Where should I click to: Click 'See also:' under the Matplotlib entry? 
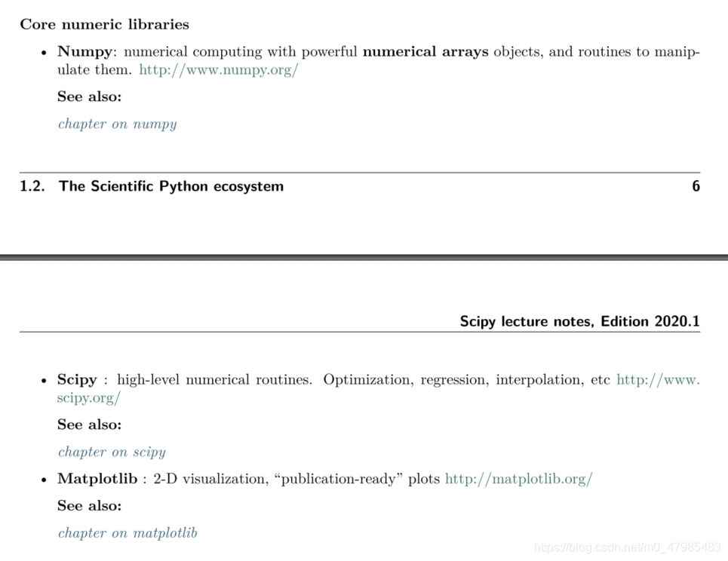click(89, 505)
